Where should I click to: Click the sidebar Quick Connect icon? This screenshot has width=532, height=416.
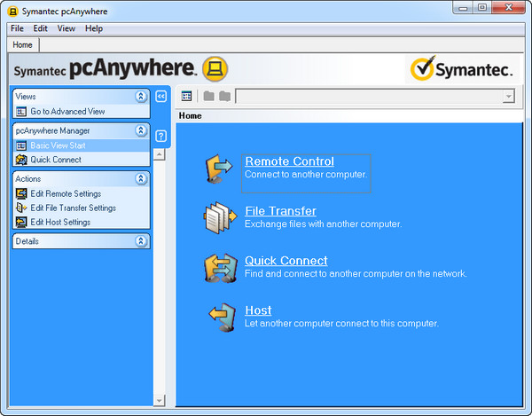point(21,160)
